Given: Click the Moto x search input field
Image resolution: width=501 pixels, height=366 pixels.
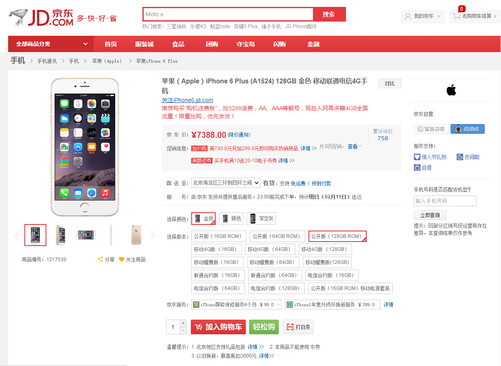Looking at the screenshot, I should tap(228, 14).
